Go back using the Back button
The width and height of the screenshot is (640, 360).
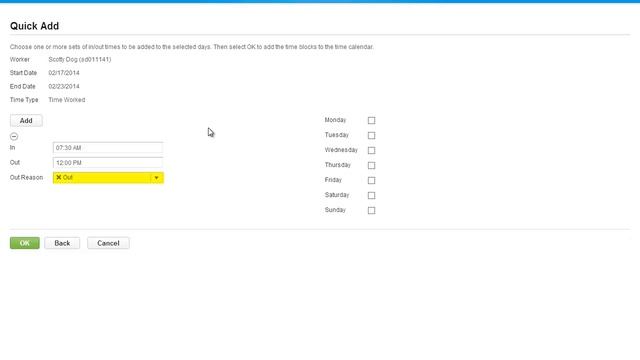point(62,243)
